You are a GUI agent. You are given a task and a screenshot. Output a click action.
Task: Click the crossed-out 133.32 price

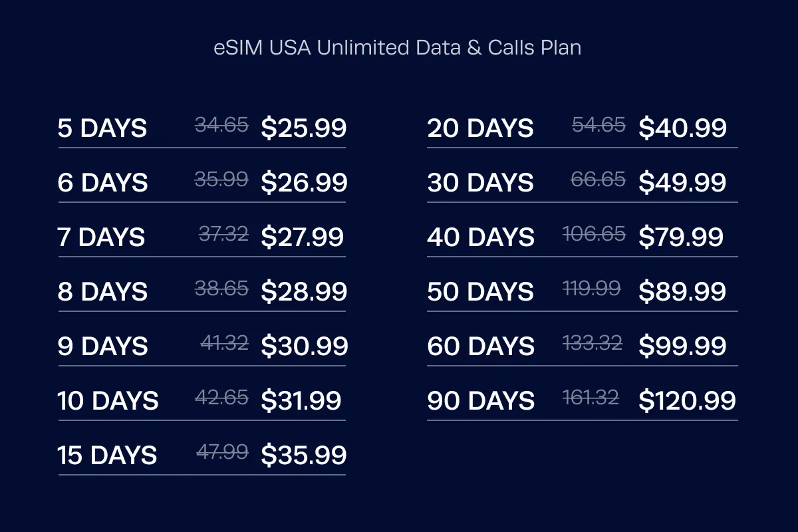[x=592, y=342]
